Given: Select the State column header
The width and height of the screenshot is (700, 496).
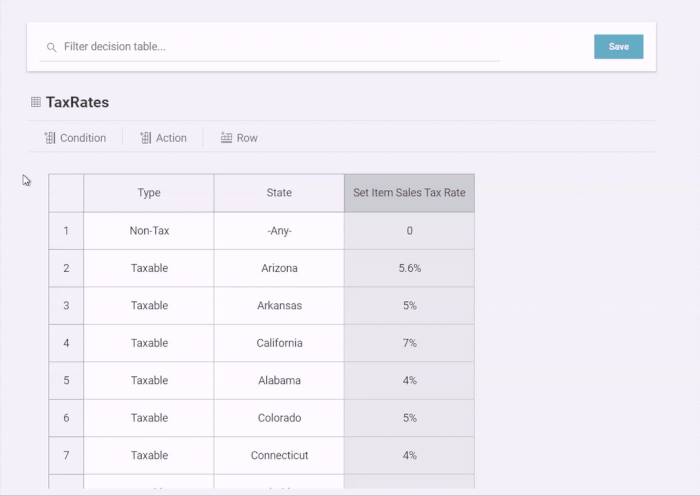Looking at the screenshot, I should 279,193.
